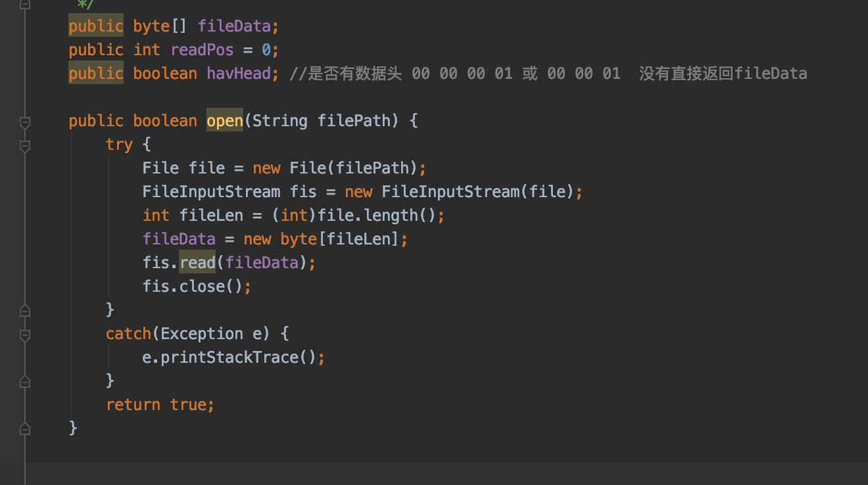Click the fold-end marker near the closing brace
868x485 pixels.
coord(24,428)
